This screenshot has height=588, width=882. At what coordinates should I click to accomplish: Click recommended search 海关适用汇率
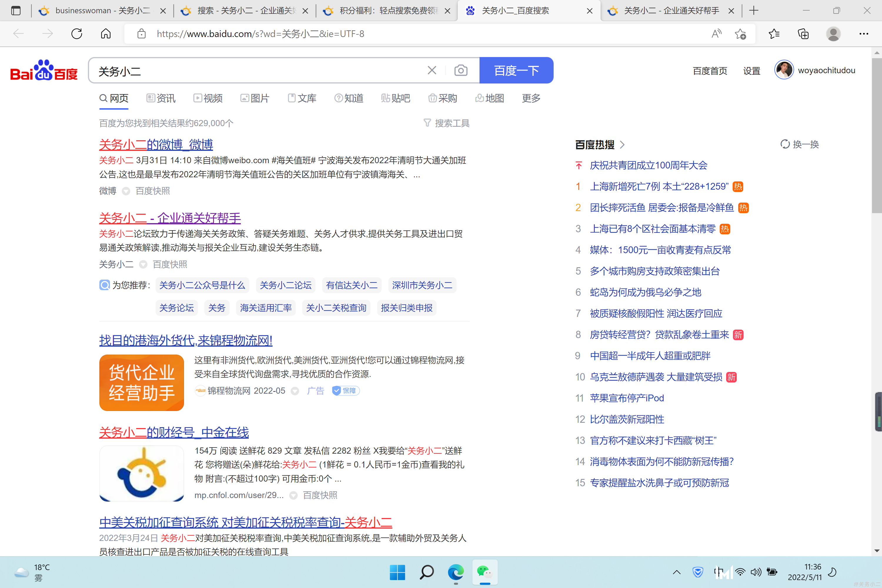tap(266, 308)
